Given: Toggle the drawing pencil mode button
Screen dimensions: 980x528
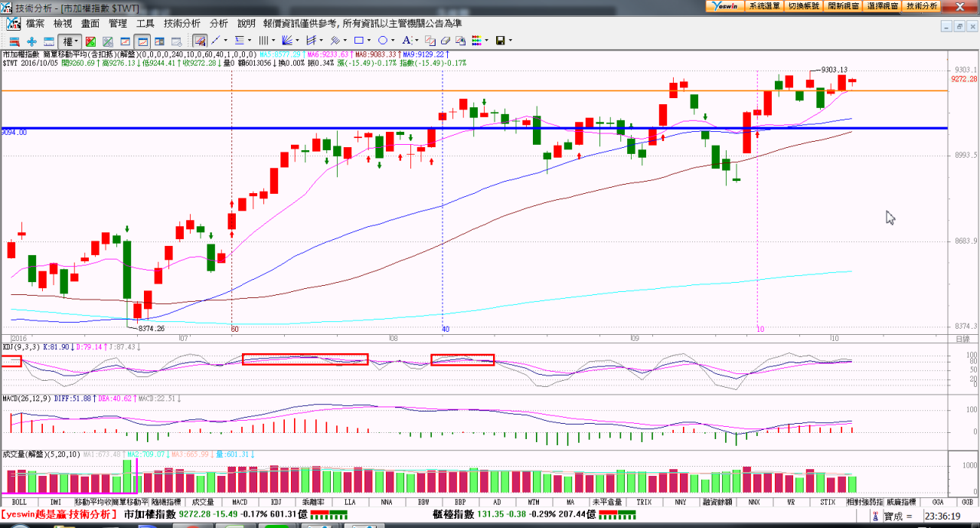Looking at the screenshot, I should tap(199, 41).
